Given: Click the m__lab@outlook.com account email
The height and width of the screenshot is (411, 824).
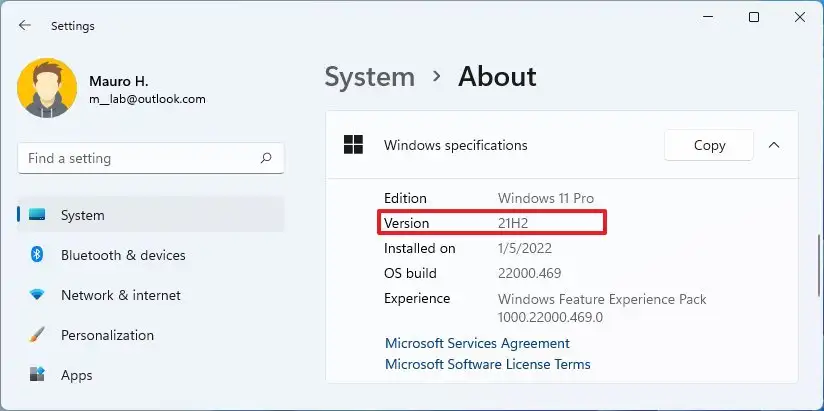Looking at the screenshot, I should [147, 99].
